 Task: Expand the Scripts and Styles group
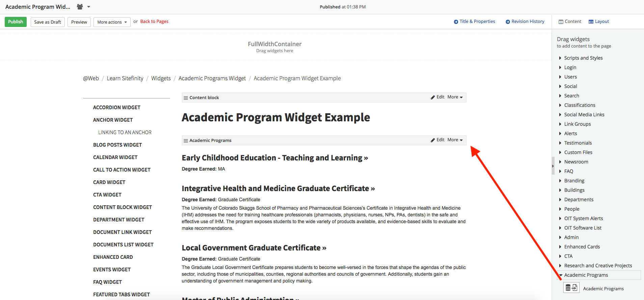pyautogui.click(x=583, y=58)
